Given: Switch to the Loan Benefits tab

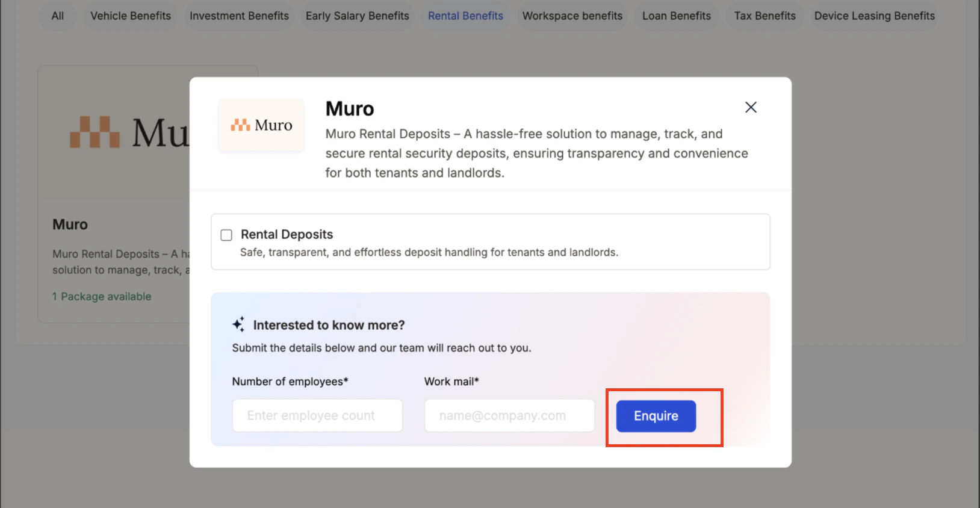Looking at the screenshot, I should point(677,16).
